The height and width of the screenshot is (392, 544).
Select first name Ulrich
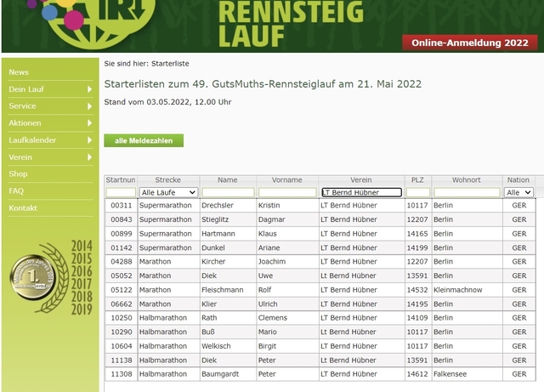click(x=268, y=304)
